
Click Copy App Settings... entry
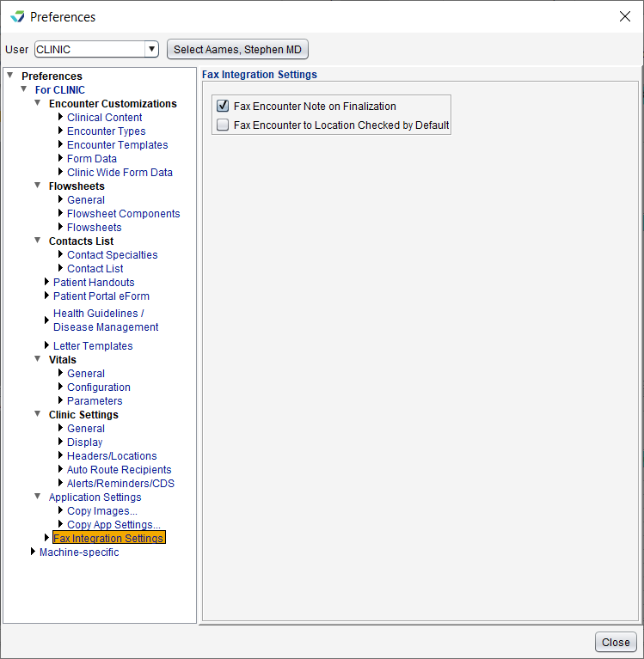coord(113,525)
